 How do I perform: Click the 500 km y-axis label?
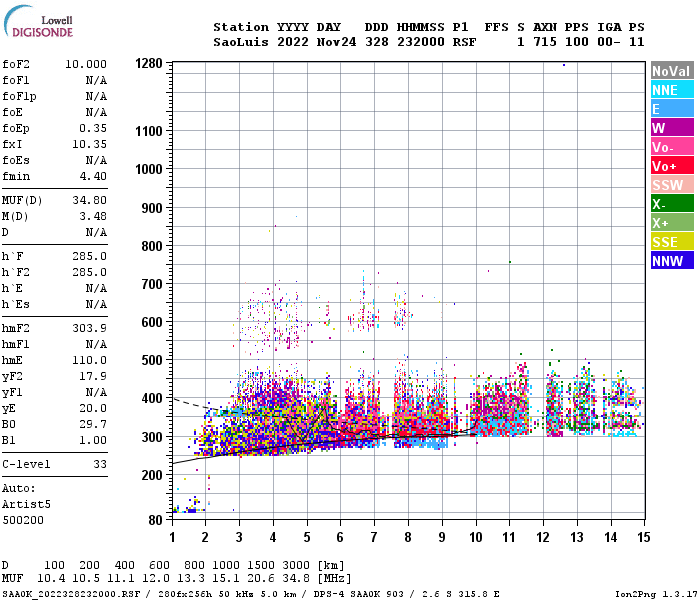(152, 360)
